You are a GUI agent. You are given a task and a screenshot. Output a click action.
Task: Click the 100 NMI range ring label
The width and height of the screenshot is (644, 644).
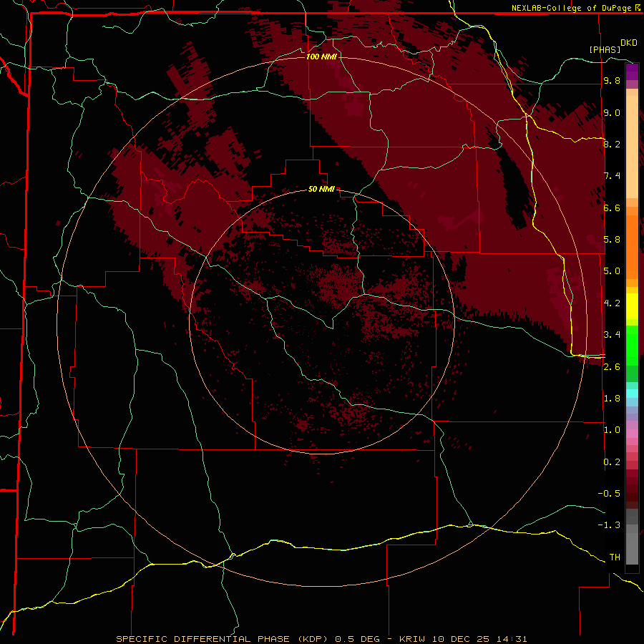[x=321, y=57]
